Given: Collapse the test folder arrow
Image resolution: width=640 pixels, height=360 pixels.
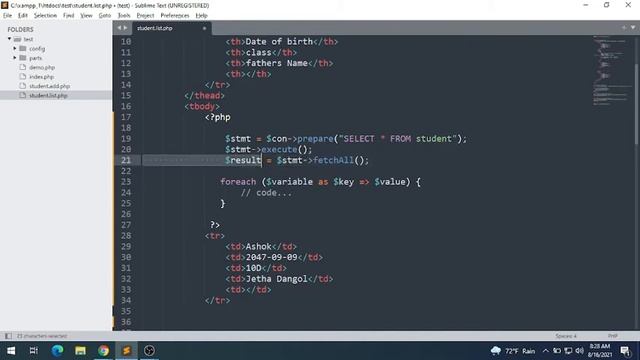Looking at the screenshot, I should click(x=9, y=39).
